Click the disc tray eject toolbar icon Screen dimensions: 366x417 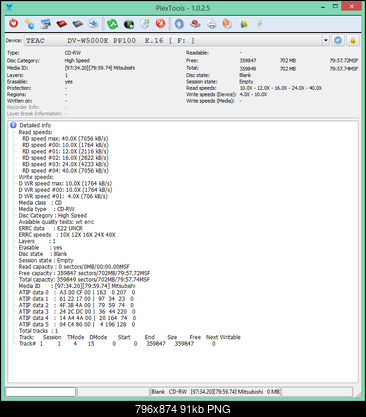click(x=211, y=24)
